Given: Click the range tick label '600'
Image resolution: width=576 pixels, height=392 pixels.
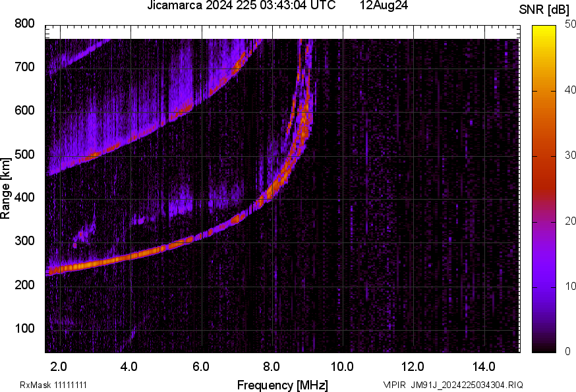Looking at the screenshot, I should (x=24, y=111).
